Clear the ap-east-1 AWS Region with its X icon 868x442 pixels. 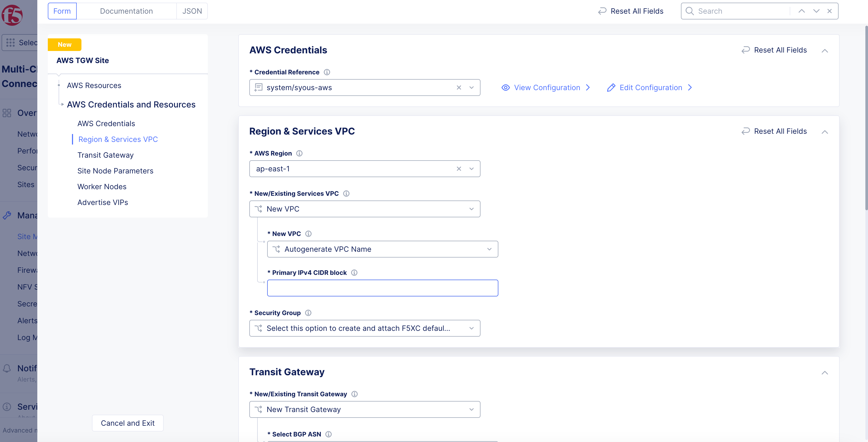pyautogui.click(x=459, y=168)
